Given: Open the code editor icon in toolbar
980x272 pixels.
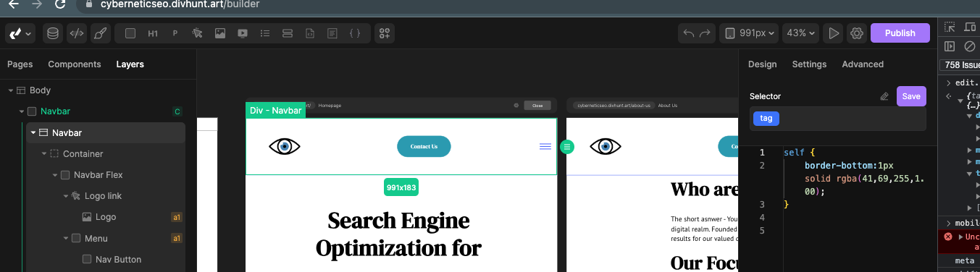Looking at the screenshot, I should (x=76, y=33).
